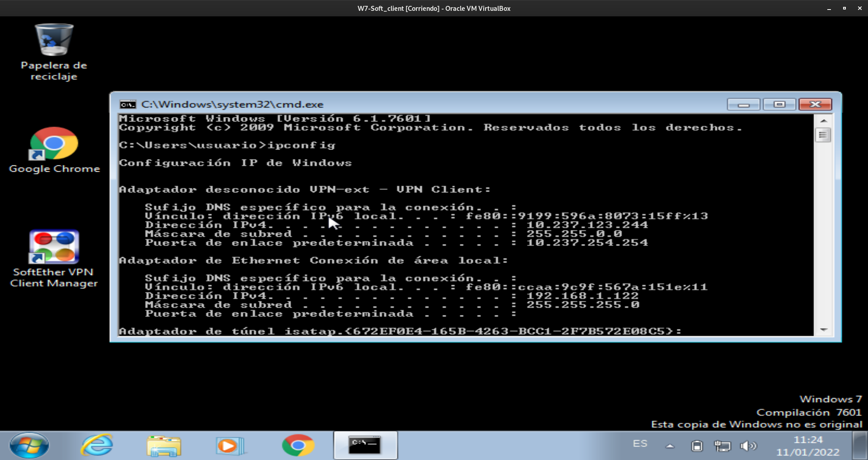Open the volume control in the tray

point(748,446)
